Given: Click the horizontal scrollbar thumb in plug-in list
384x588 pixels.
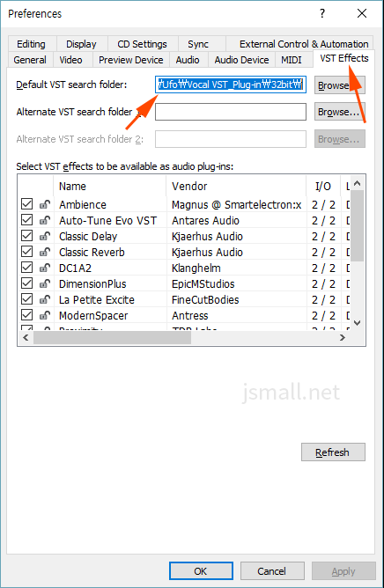Looking at the screenshot, I should pos(112,337).
